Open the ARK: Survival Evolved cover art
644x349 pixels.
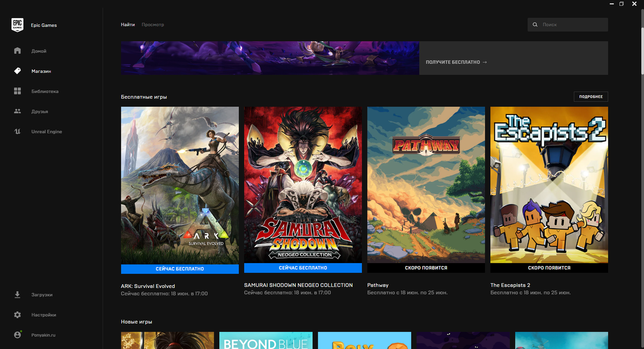pyautogui.click(x=180, y=185)
